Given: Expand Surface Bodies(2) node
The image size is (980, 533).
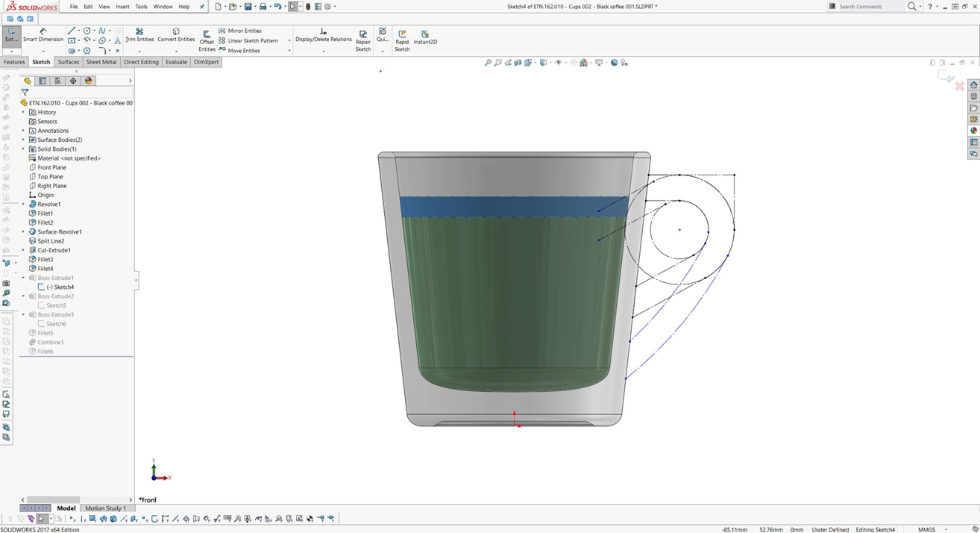Looking at the screenshot, I should pos(23,140).
